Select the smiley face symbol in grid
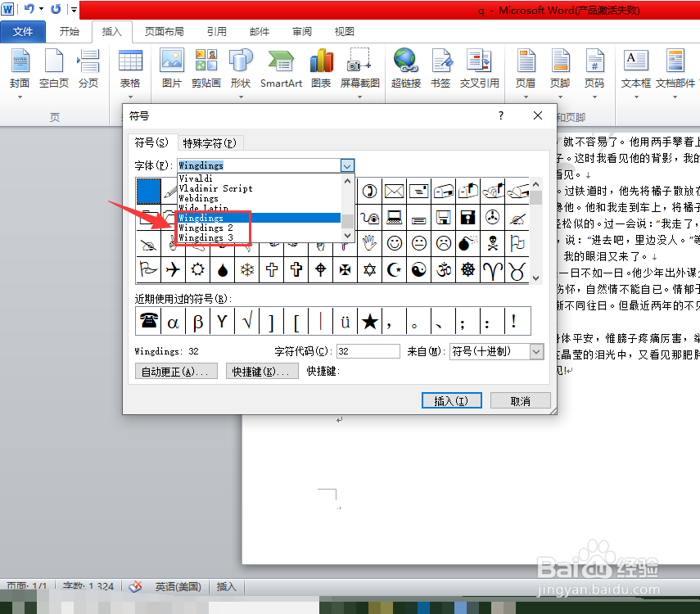Viewport: 700px width, 614px height. click(x=394, y=243)
